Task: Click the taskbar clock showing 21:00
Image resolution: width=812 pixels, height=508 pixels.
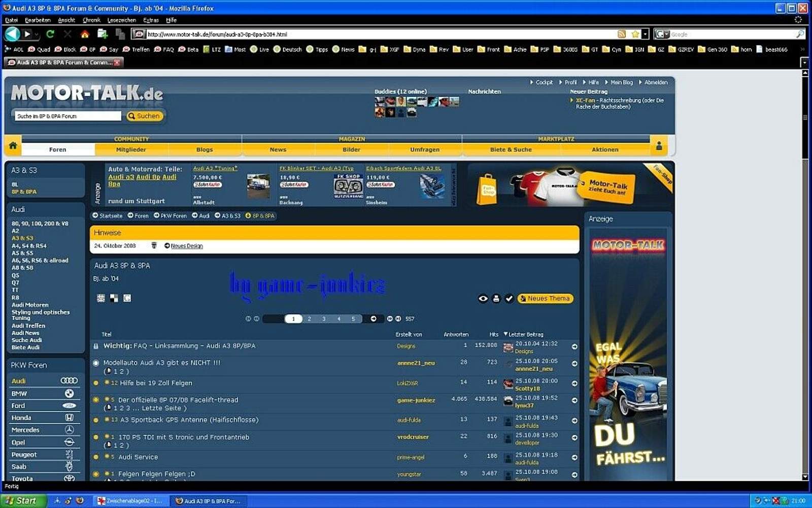Action: [x=799, y=501]
